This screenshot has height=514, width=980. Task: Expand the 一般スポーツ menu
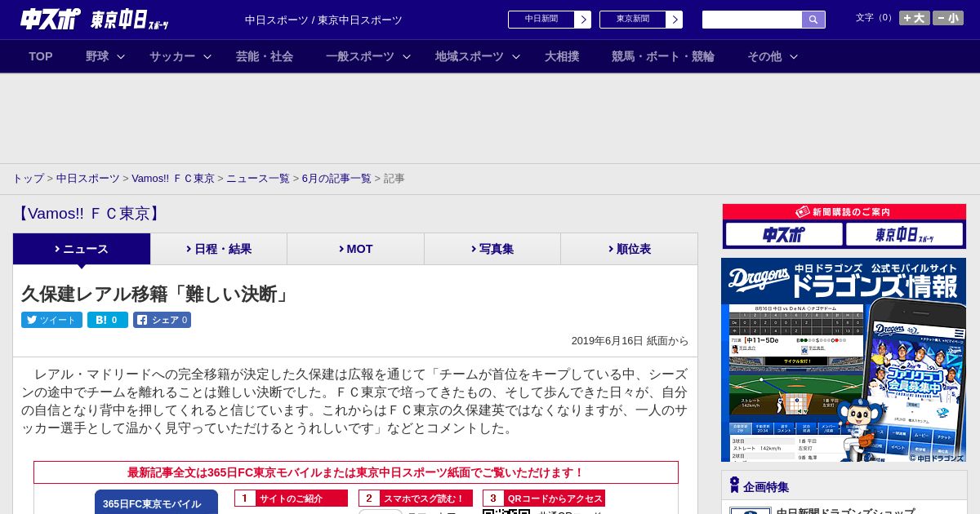tap(368, 56)
